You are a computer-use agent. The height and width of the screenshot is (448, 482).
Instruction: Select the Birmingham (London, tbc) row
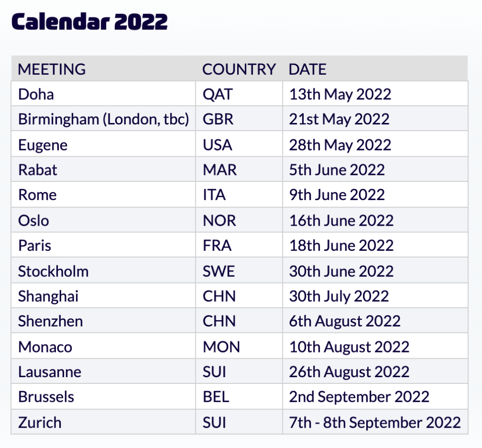coord(103,119)
